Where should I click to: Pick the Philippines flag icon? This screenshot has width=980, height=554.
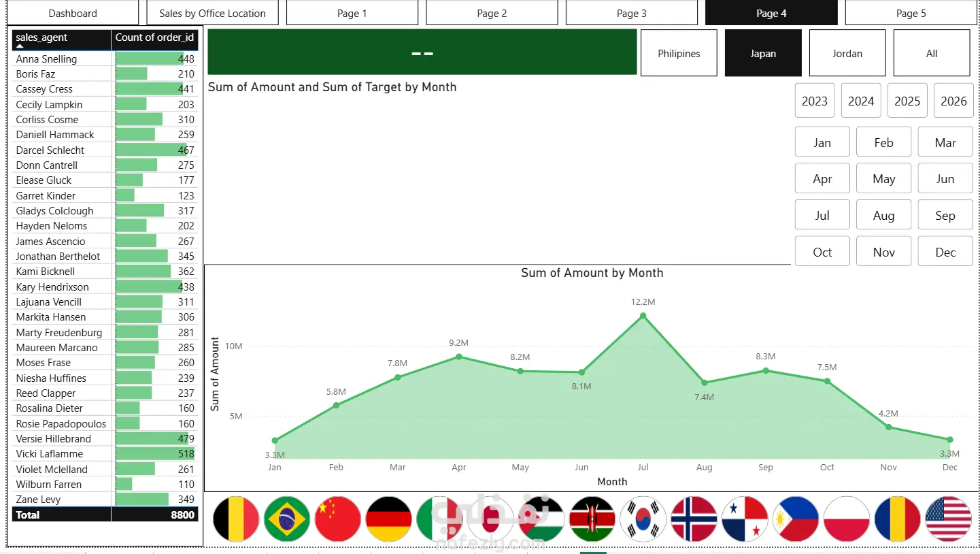796,519
